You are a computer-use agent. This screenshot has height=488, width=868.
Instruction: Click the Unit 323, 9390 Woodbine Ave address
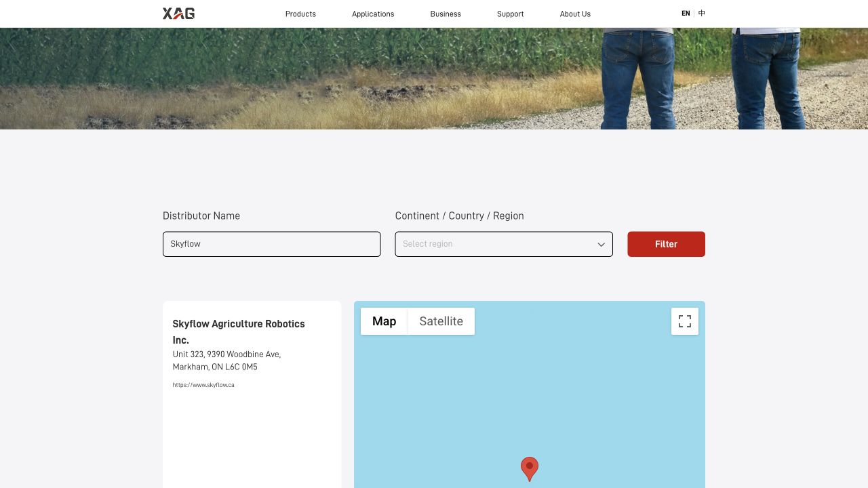click(226, 361)
